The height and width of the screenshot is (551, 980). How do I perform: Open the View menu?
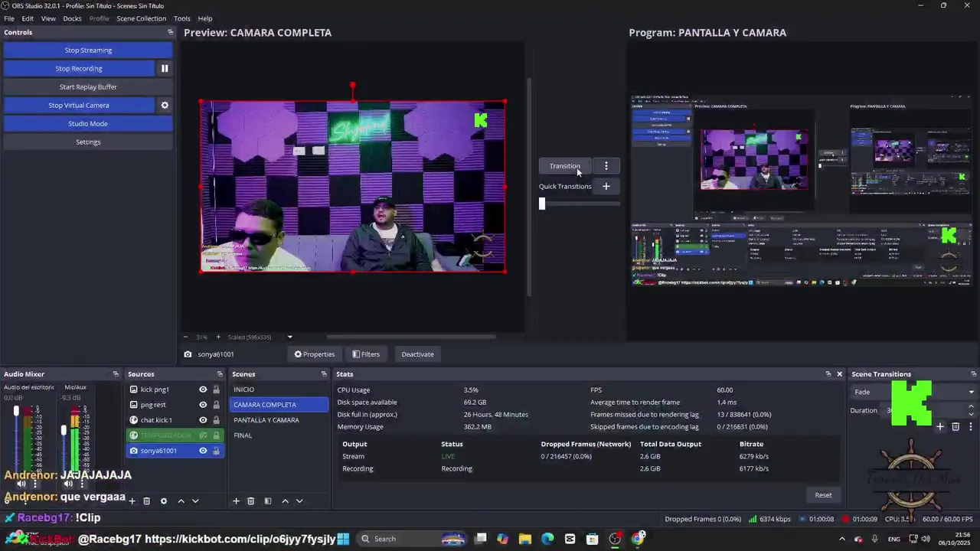pos(48,18)
